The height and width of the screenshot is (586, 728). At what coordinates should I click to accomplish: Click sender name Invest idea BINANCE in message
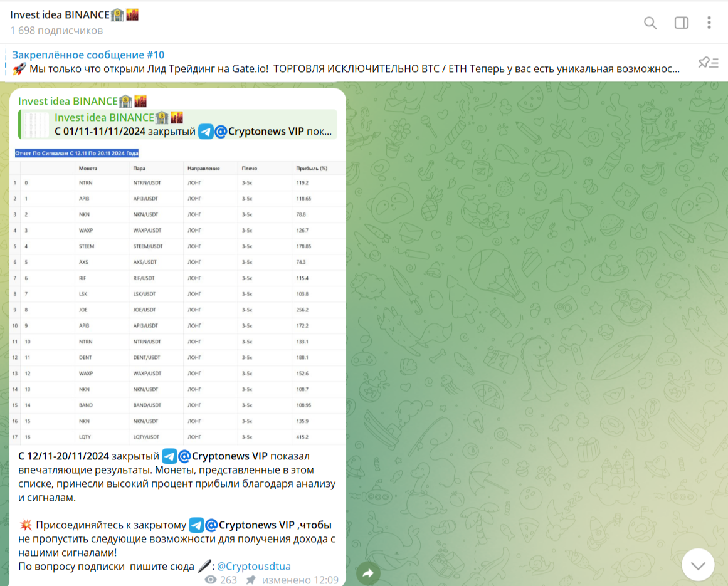click(x=83, y=101)
